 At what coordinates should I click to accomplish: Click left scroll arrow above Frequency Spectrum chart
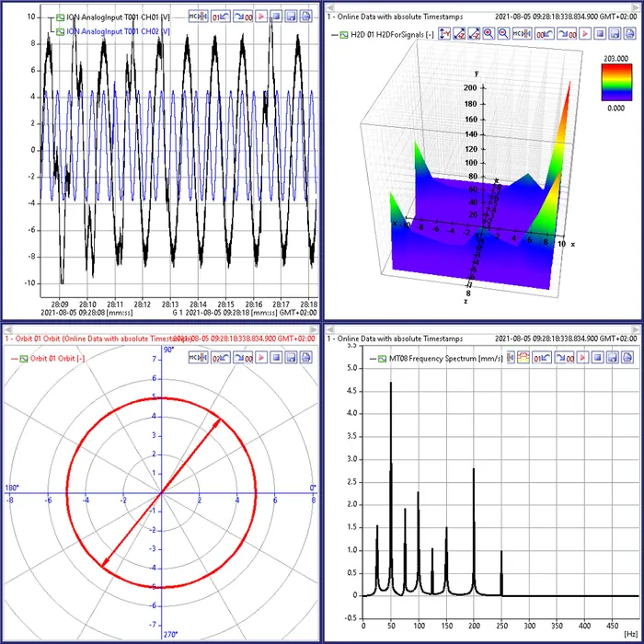[x=329, y=329]
